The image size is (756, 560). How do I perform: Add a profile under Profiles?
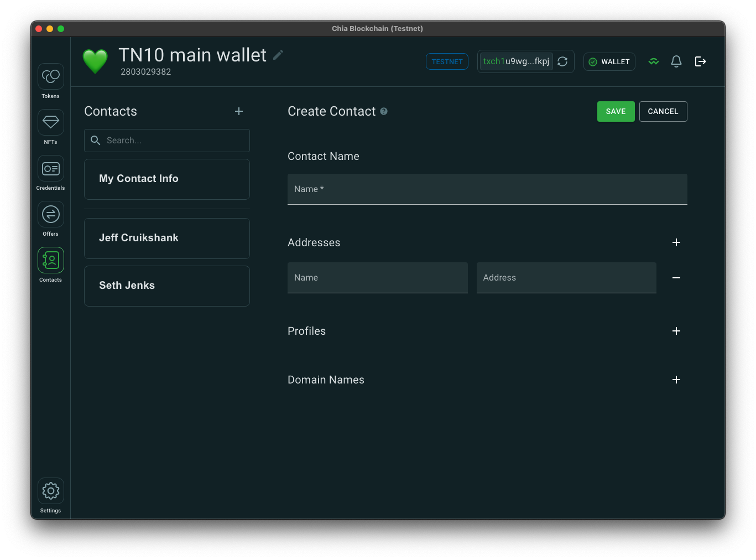click(x=676, y=331)
